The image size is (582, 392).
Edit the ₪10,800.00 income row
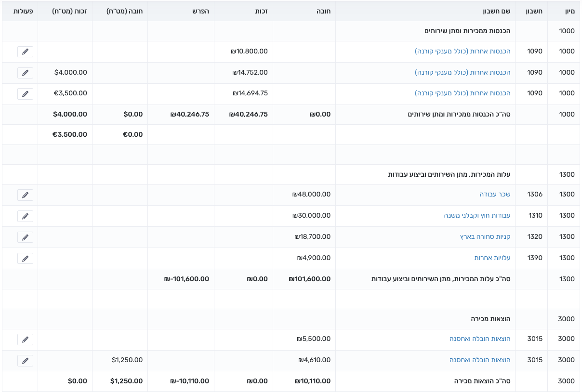pos(25,52)
